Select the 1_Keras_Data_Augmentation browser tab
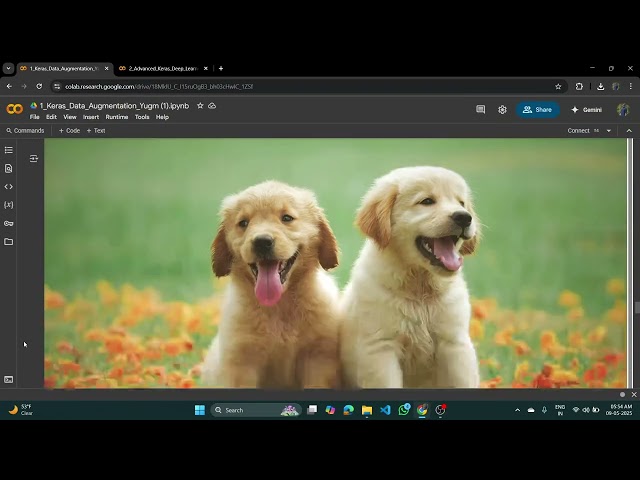Image resolution: width=640 pixels, height=480 pixels. coord(64,69)
